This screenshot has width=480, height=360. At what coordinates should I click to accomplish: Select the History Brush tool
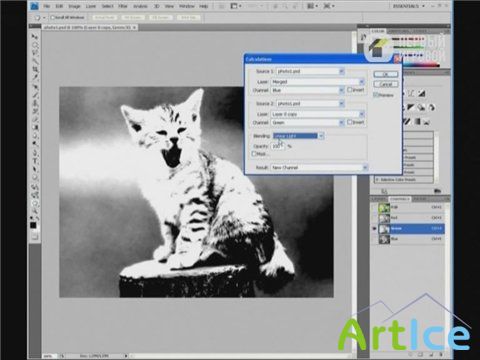(35, 112)
